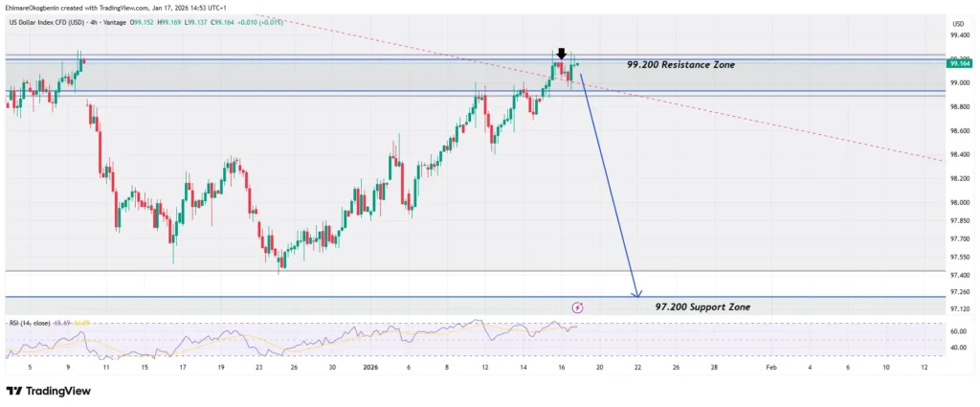Click the 97.700 price axis label
Viewport: 980px width, 407px height.
tap(959, 238)
